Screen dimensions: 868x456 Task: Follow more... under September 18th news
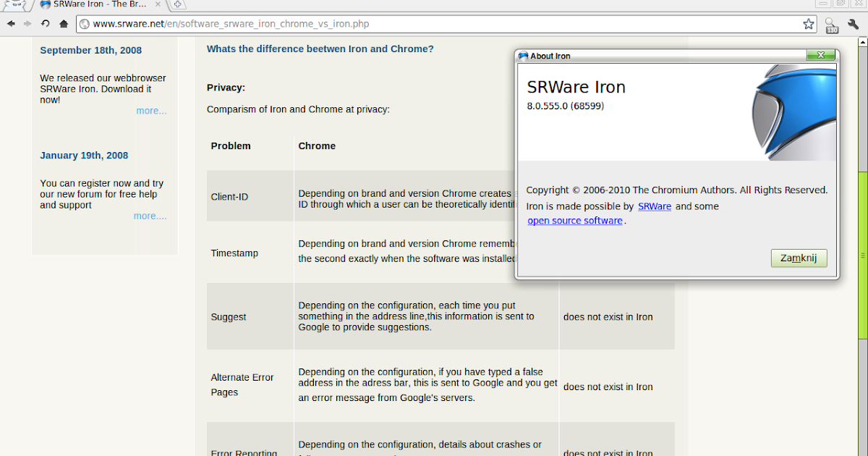click(151, 111)
